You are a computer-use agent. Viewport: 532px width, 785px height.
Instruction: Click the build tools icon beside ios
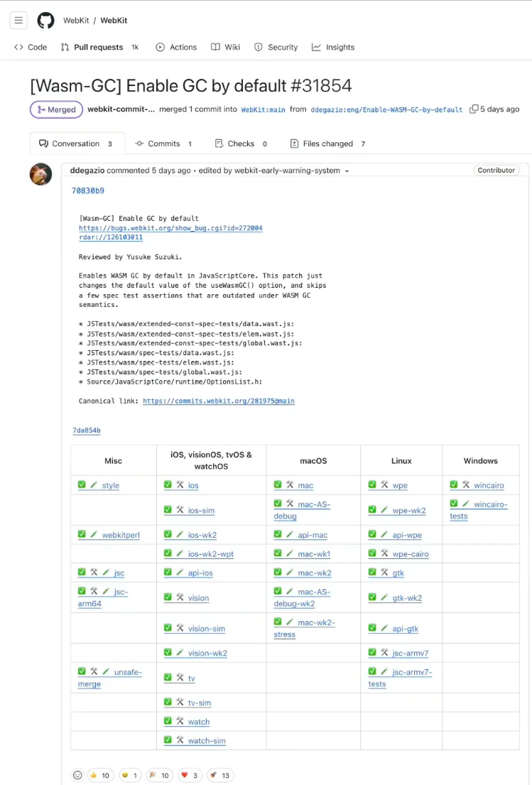point(180,484)
